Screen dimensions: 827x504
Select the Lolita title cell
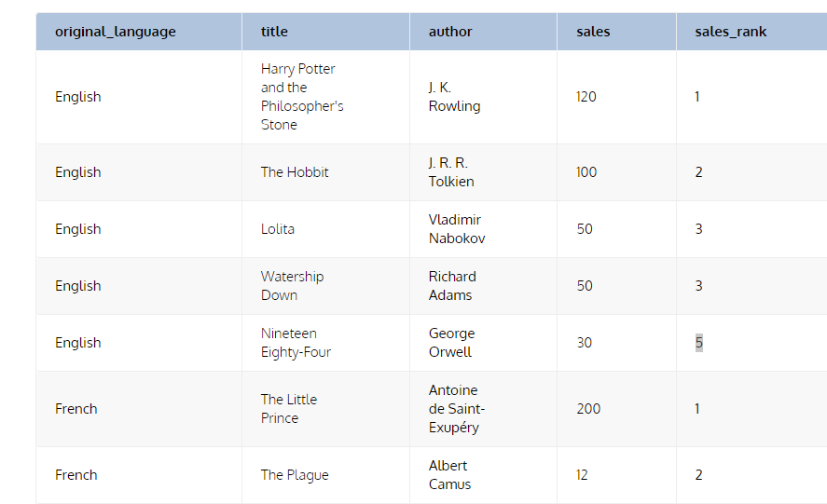(325, 229)
